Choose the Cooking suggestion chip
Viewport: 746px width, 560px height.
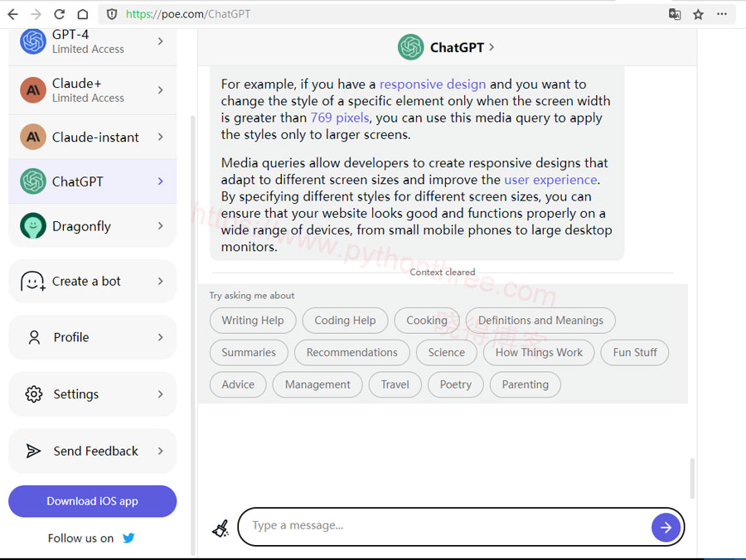427,321
